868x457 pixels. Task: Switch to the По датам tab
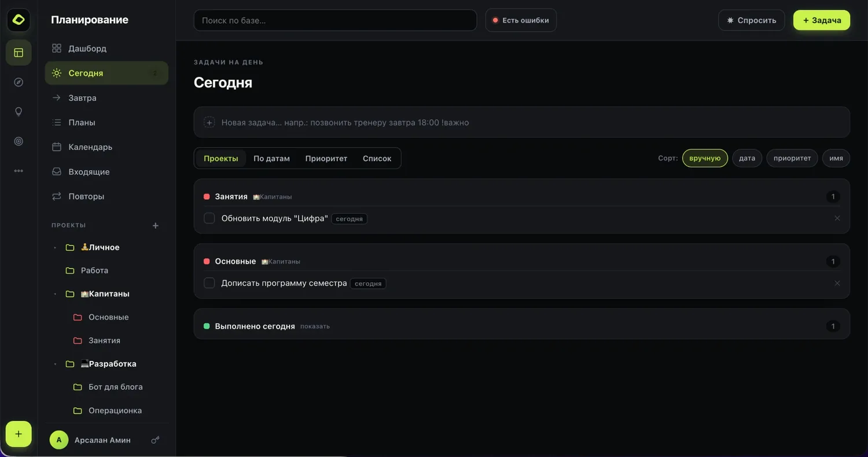(x=271, y=158)
